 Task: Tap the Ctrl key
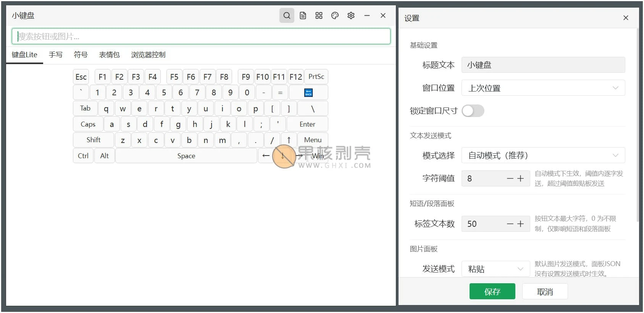point(83,156)
